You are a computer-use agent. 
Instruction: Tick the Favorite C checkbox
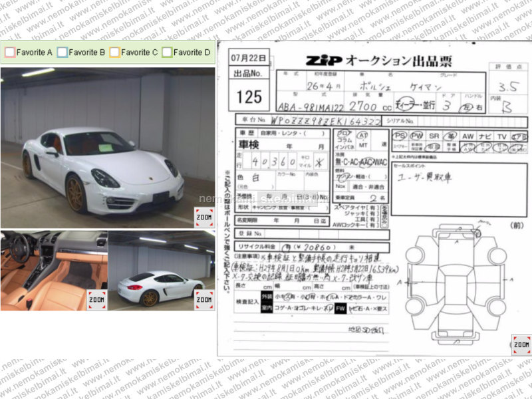[114, 53]
